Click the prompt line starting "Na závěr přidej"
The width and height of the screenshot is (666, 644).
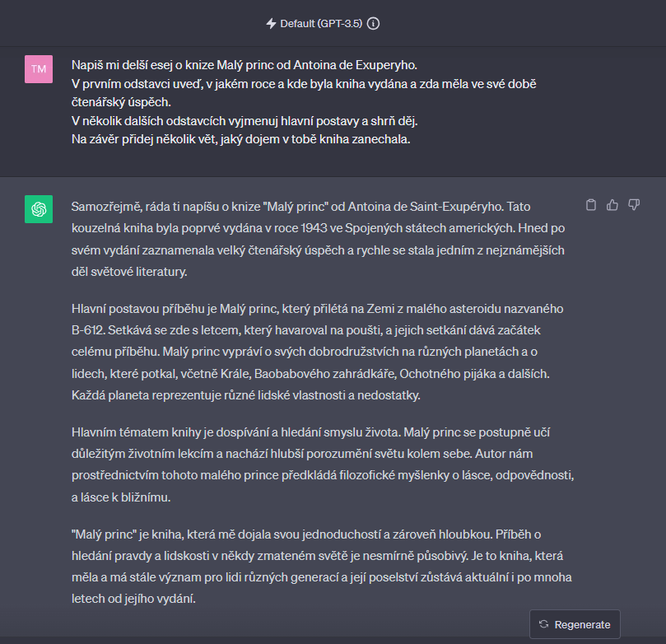(241, 139)
